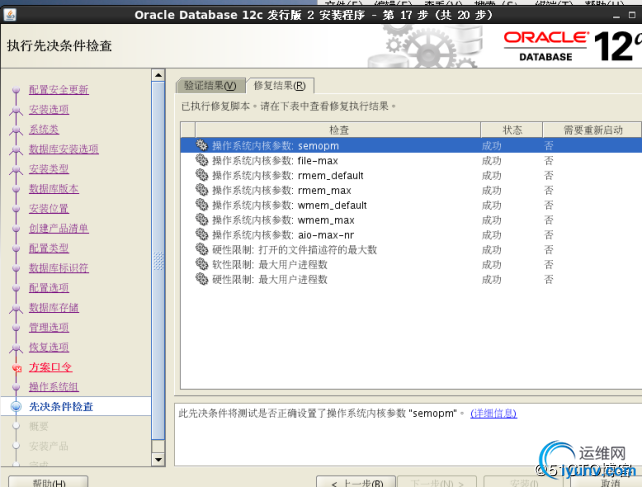The width and height of the screenshot is (642, 487).
Task: Go to the 配置安全更新 step
Action: pos(59,90)
